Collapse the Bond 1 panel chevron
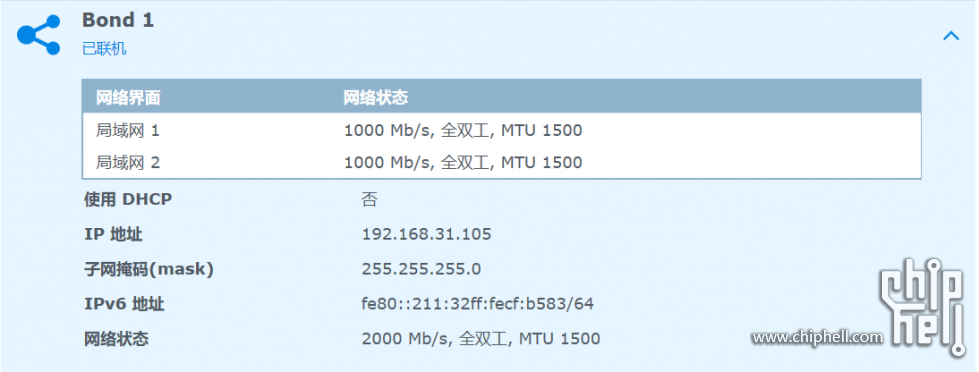This screenshot has width=979, height=372. pyautogui.click(x=950, y=36)
